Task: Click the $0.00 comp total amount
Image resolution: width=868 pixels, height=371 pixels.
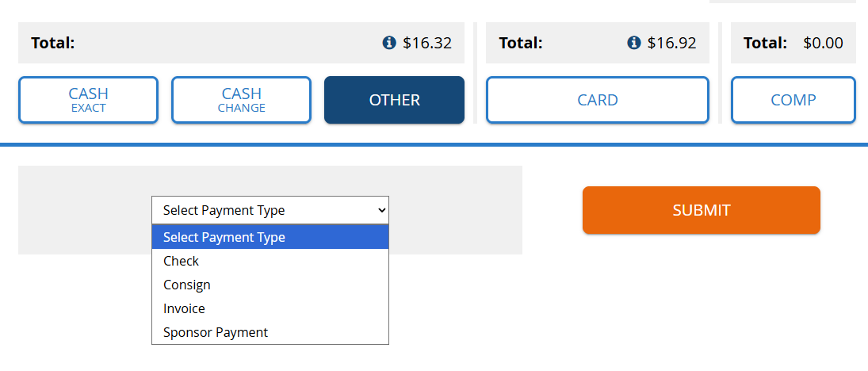Action: (823, 43)
